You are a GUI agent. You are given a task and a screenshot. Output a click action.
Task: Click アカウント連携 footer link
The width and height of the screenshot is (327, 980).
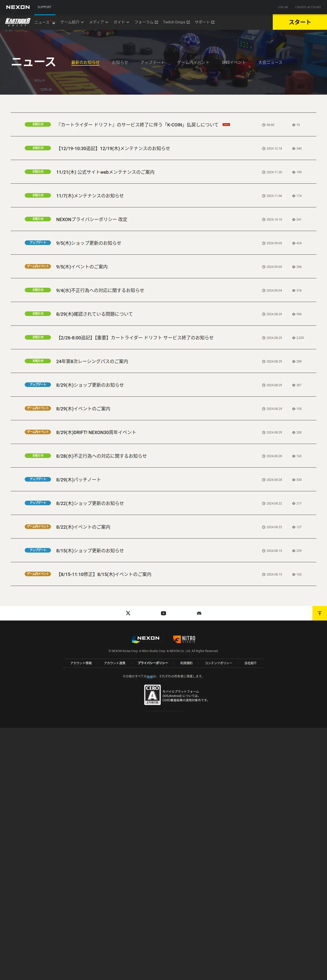point(115,663)
